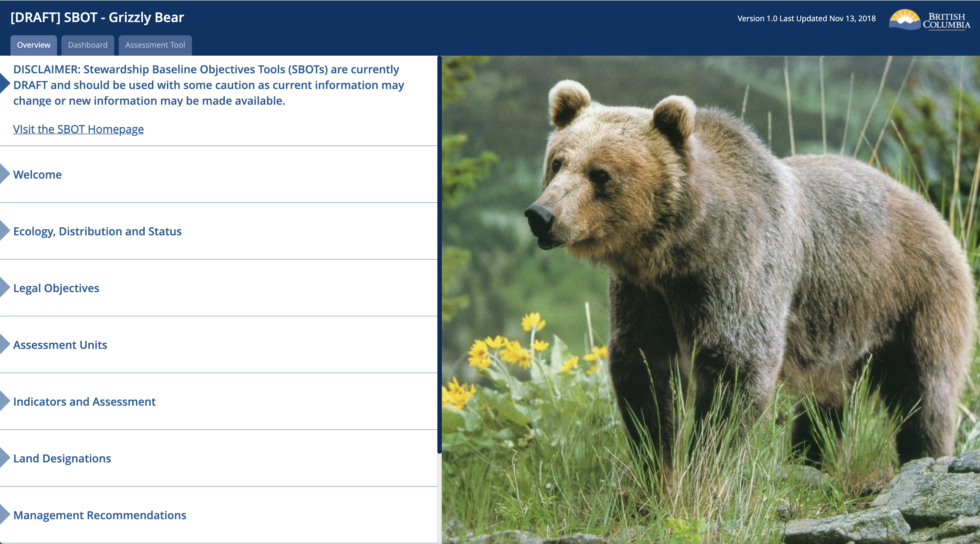
Task: Expand the Welcome section
Action: 37,174
